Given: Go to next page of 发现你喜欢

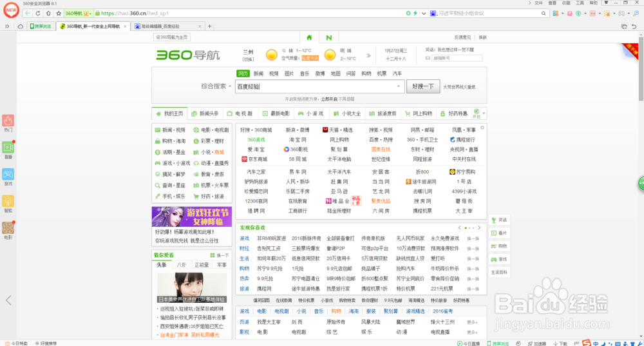Looking at the screenshot, I should [x=479, y=227].
